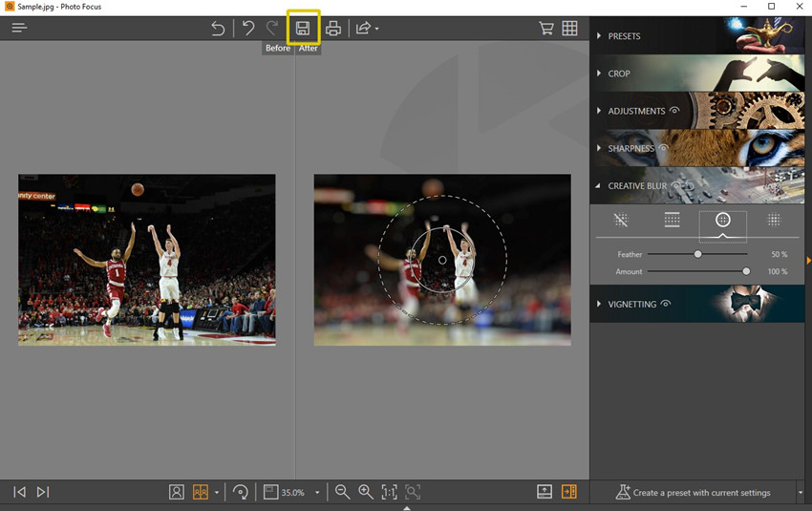The image size is (812, 511).
Task: Click the Before basketball image
Action: [x=147, y=260]
